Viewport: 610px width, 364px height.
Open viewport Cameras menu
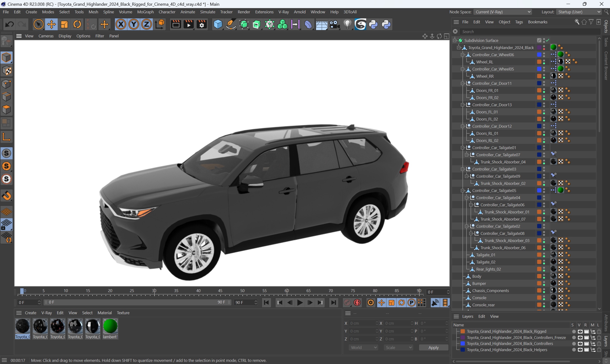(46, 36)
